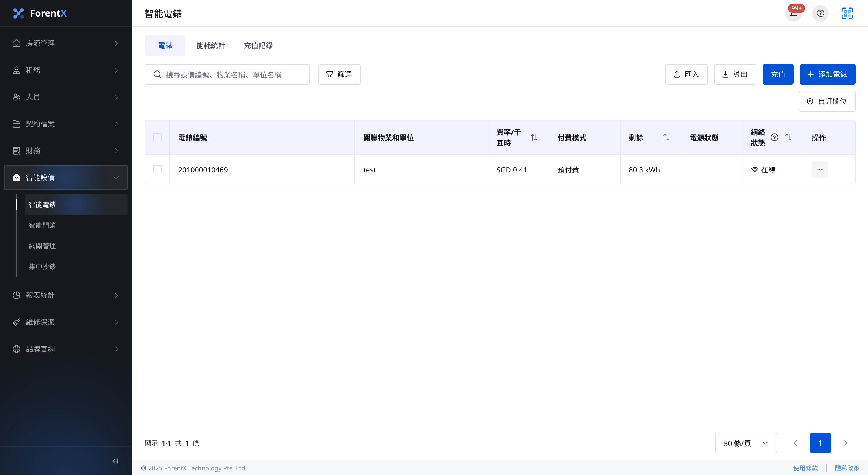Screen dimensions: 868x475
Task: Expand 契約檔案 menu
Action: (66, 124)
